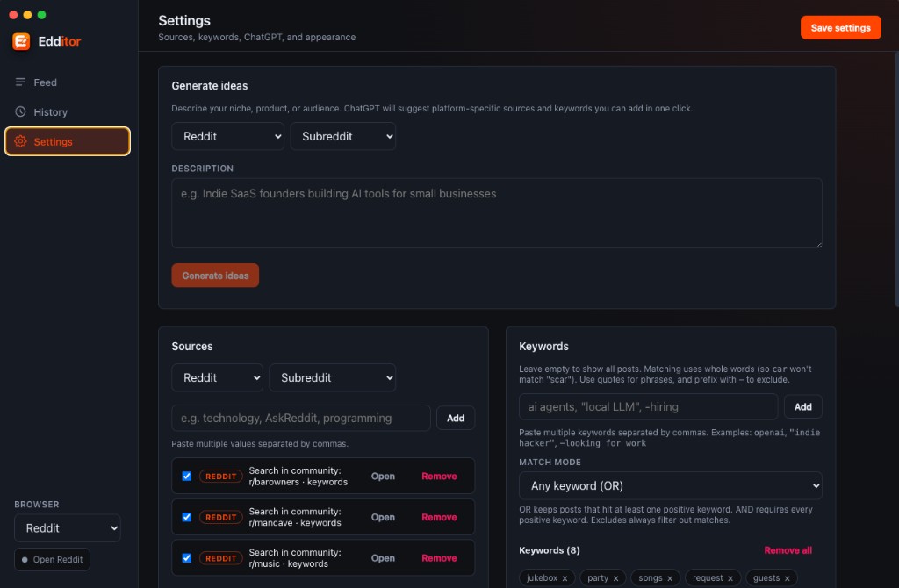The height and width of the screenshot is (588, 899).
Task: Focus the keywords input with ai agents placeholder
Action: (x=648, y=407)
